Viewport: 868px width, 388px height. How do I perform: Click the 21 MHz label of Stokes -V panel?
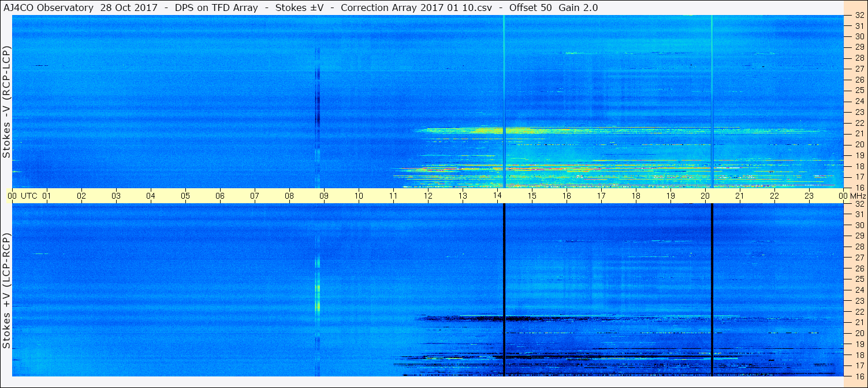pyautogui.click(x=859, y=133)
